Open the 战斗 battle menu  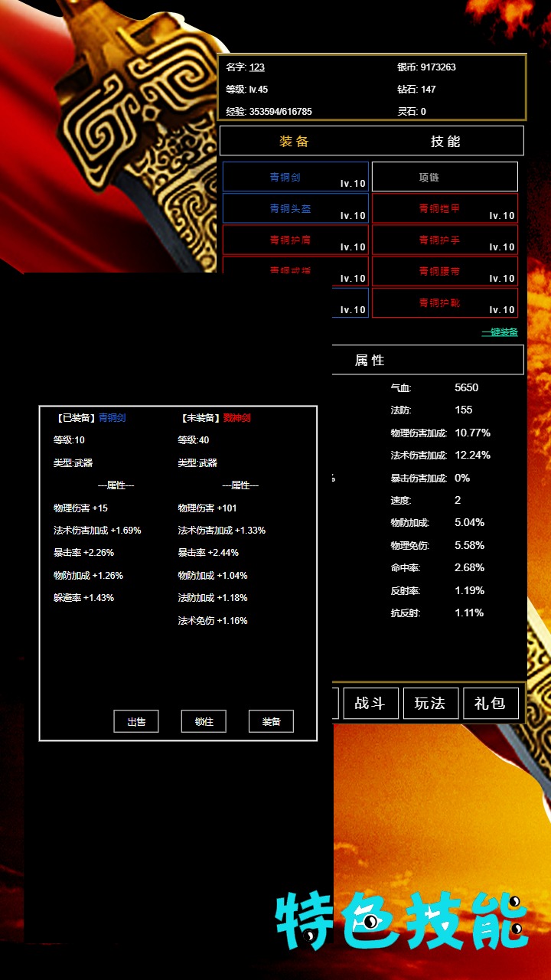pos(370,703)
